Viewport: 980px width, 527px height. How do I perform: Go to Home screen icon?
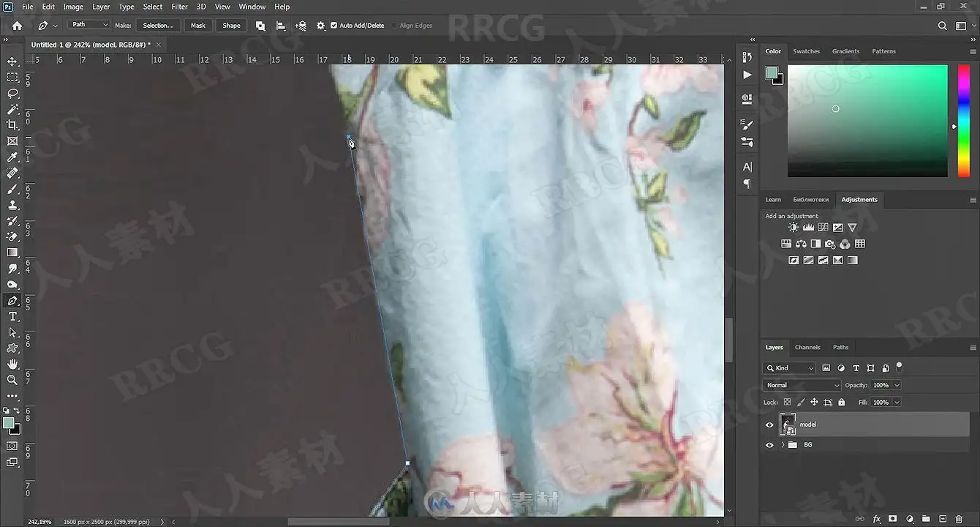click(x=17, y=26)
